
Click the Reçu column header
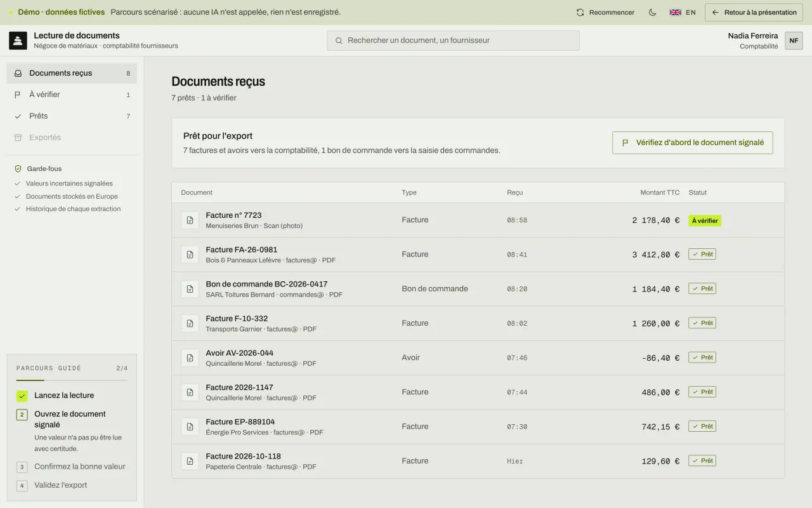[x=515, y=192]
